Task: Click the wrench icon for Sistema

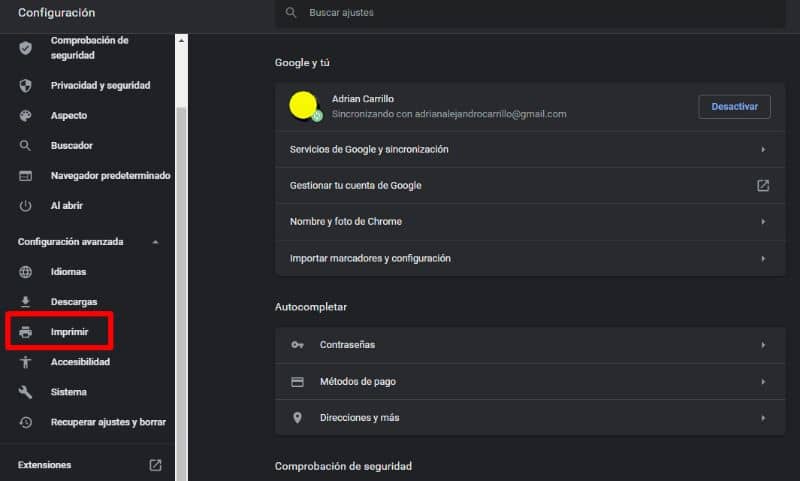Action: point(26,392)
